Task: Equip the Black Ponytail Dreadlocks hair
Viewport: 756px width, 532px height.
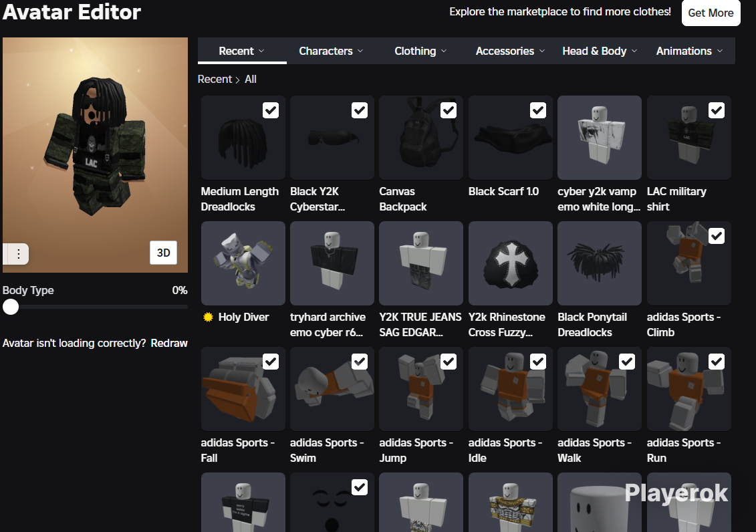Action: pyautogui.click(x=600, y=263)
